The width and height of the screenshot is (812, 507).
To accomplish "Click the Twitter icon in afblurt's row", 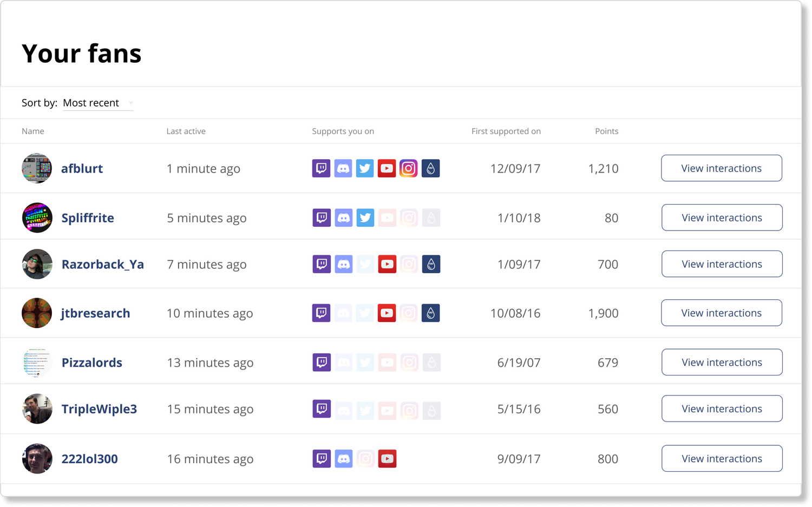I will tap(365, 168).
